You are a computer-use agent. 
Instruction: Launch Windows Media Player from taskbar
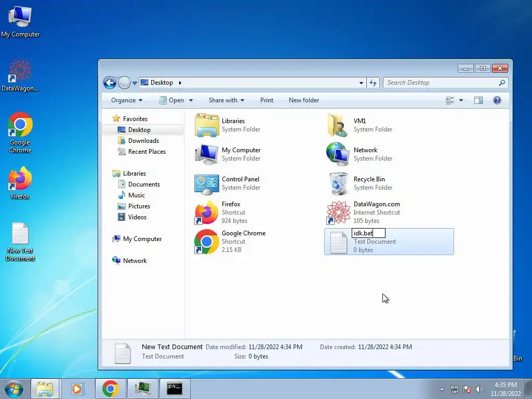point(77,389)
